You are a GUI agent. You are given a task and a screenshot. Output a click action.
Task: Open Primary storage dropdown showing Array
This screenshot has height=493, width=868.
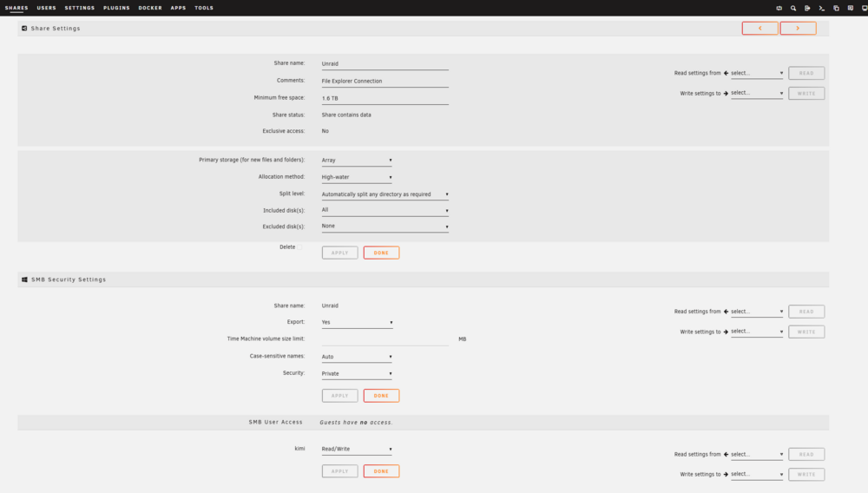pos(357,160)
